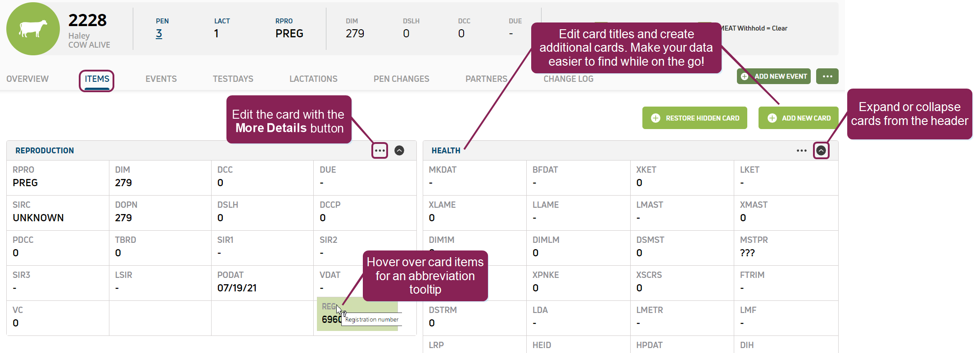Switch to the Overview tab
Viewport: 980px width, 353px height.
(27, 79)
